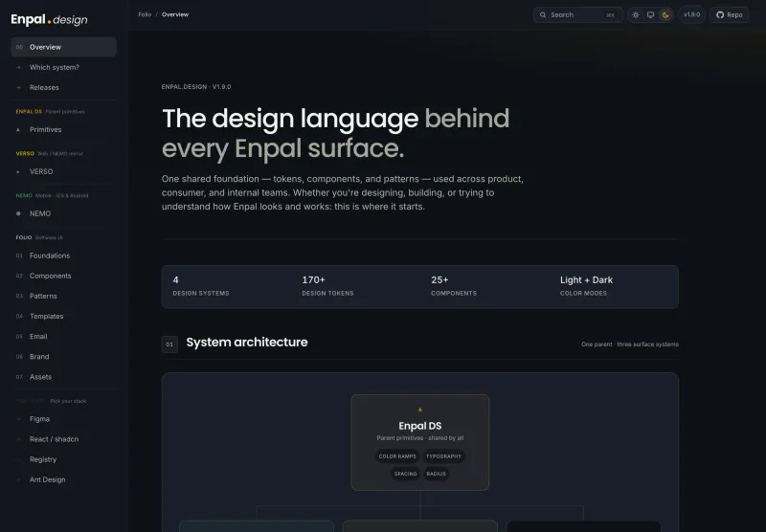This screenshot has width=766, height=532.
Task: Click 'One parent · three surface systems' text
Action: (x=630, y=344)
